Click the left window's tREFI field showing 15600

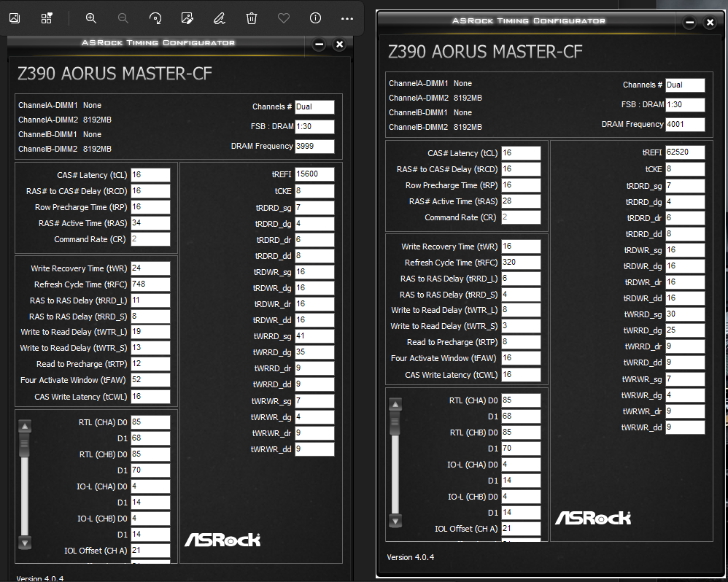[314, 174]
